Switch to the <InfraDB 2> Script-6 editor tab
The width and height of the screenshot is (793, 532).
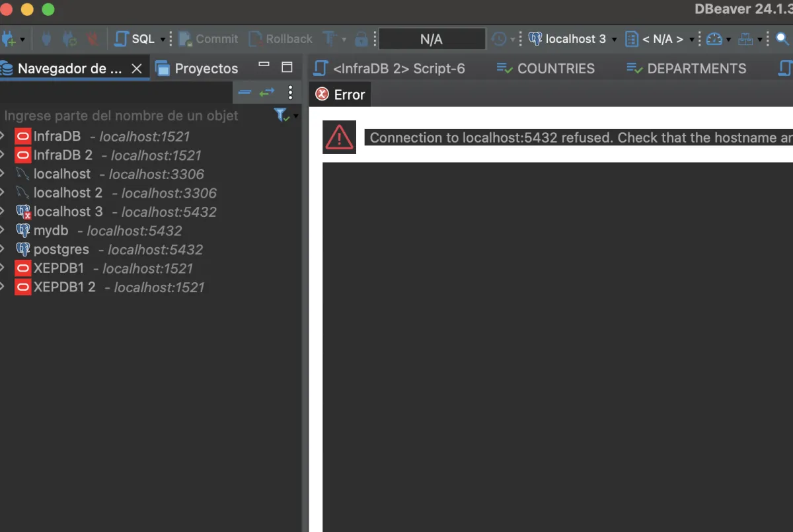click(x=389, y=69)
